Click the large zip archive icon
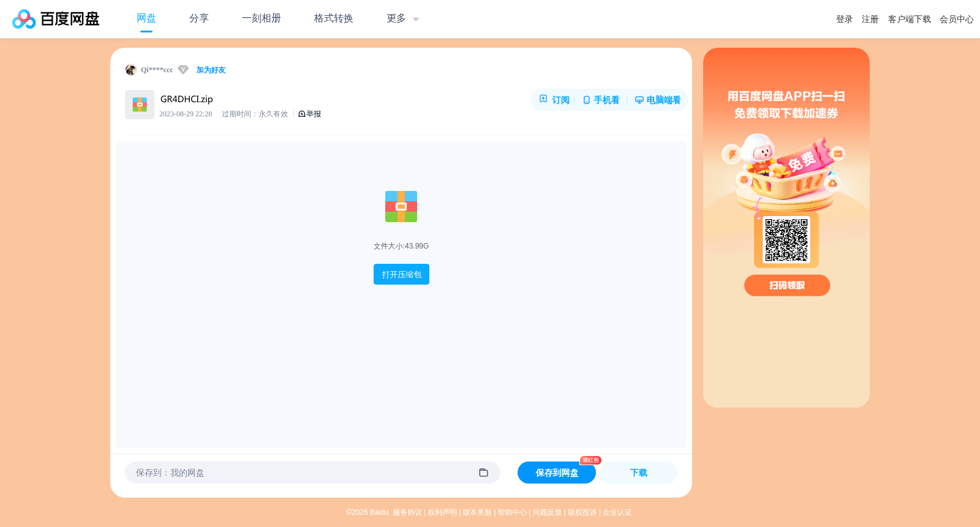980x527 pixels. pyautogui.click(x=401, y=206)
